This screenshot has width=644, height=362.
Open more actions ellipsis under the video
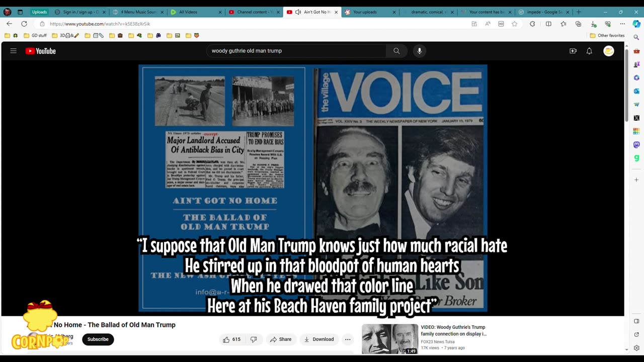pos(348,339)
